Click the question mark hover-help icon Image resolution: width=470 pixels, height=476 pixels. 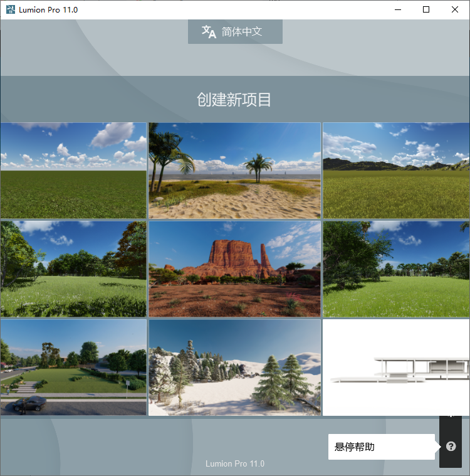(451, 447)
